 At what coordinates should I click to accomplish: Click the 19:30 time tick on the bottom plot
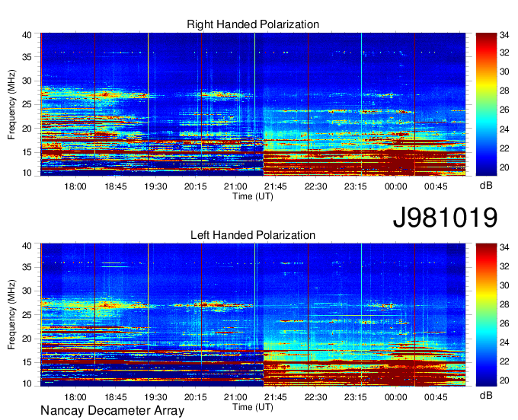155,397
